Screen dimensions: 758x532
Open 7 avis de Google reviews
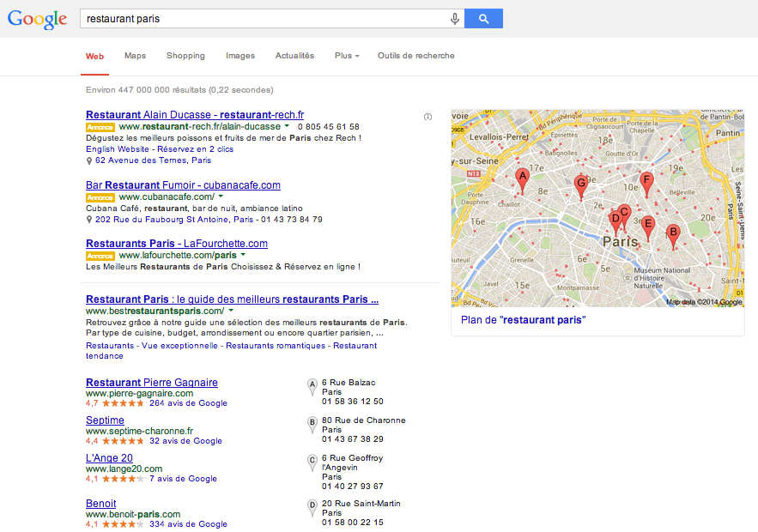pyautogui.click(x=183, y=479)
